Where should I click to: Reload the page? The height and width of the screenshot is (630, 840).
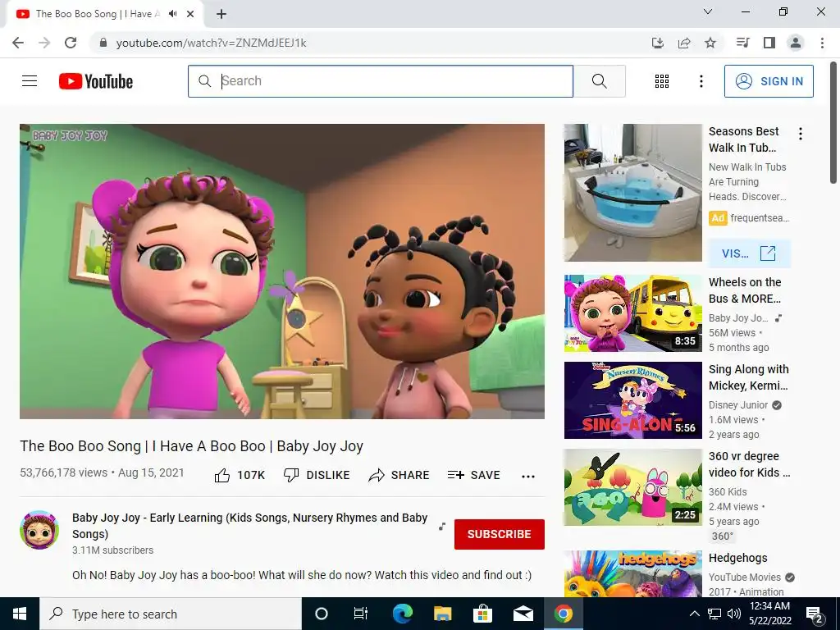pyautogui.click(x=71, y=43)
